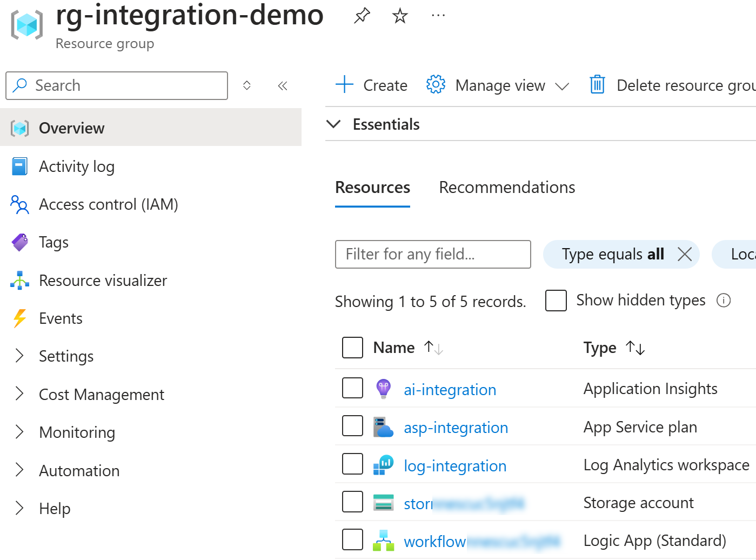This screenshot has height=560, width=756.
Task: Sort by Type column arrows
Action: click(635, 348)
